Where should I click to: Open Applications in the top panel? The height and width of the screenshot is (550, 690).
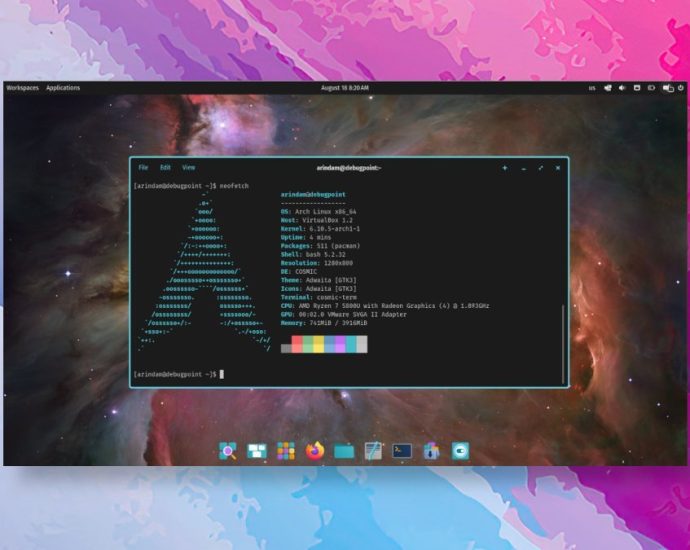63,88
